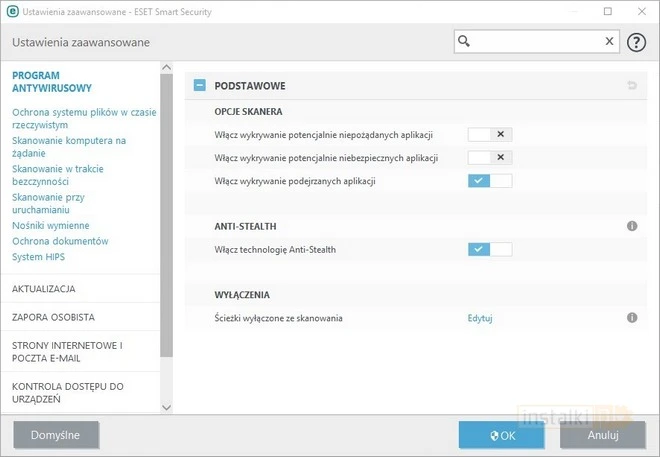Collapse the Podstawowe section
Image resolution: width=660 pixels, height=457 pixels.
point(200,86)
